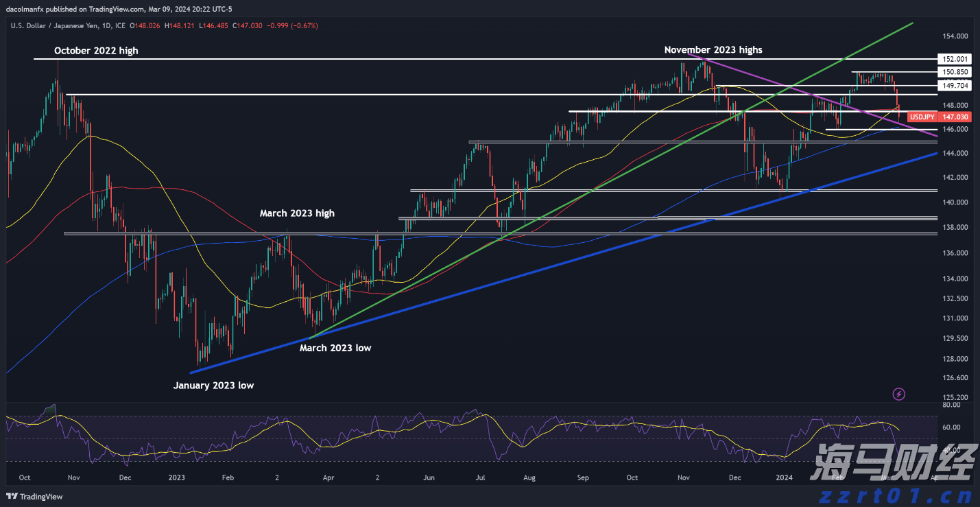Click the 2024 label on time axis
980x507 pixels.
click(x=784, y=477)
